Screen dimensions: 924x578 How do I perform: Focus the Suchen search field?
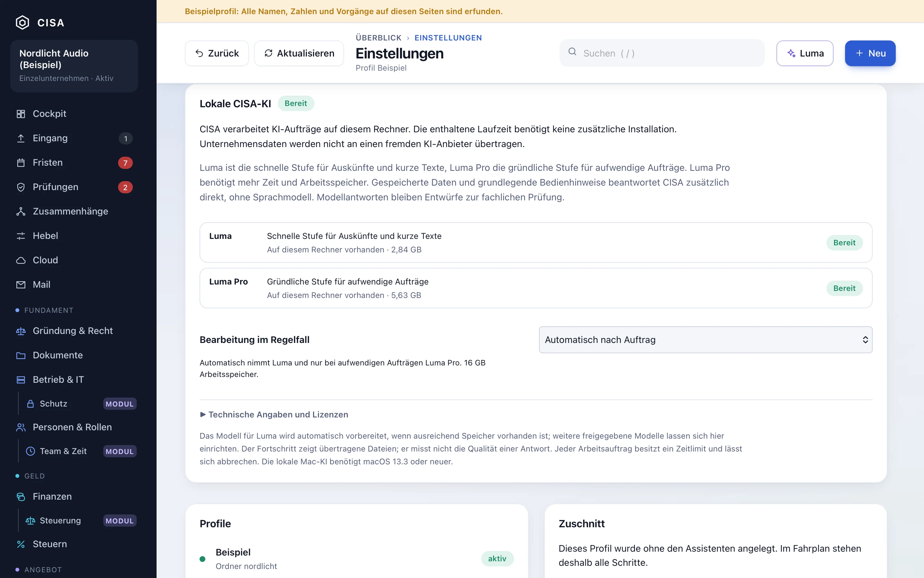pos(662,53)
